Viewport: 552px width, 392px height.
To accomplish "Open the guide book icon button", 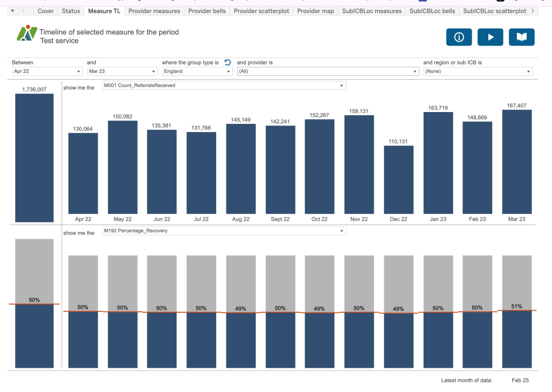I will click(x=521, y=37).
